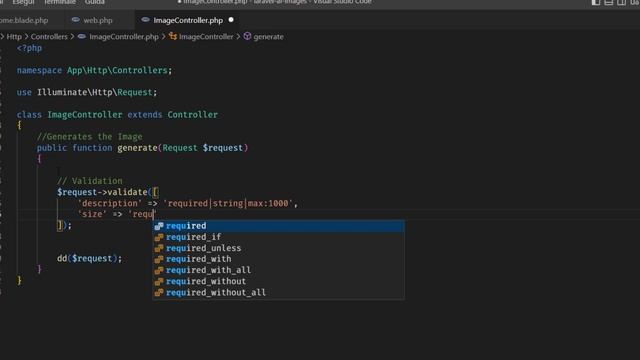Open the generate method breadcrumb

click(268, 37)
